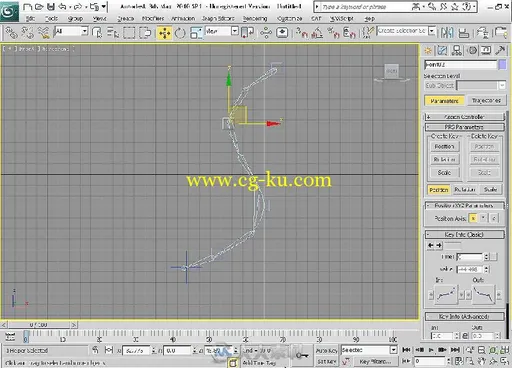Open the Display command panel tab
Image resolution: width=512 pixels, height=368 pixels.
coord(486,51)
